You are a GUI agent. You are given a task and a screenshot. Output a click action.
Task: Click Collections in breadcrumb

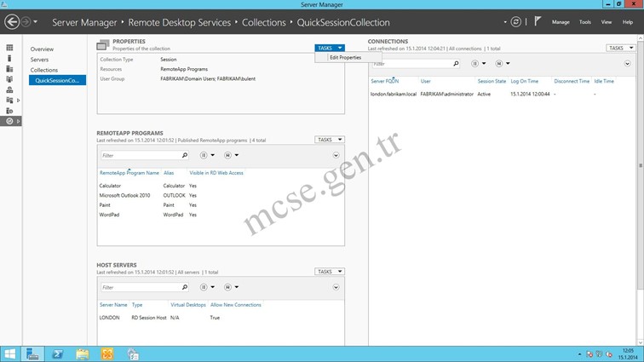click(x=264, y=22)
